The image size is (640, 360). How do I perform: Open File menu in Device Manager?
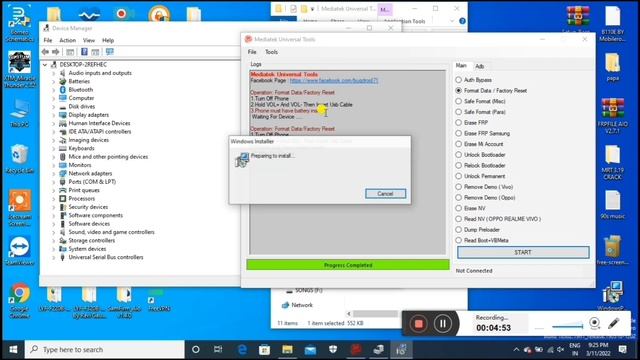pos(48,40)
